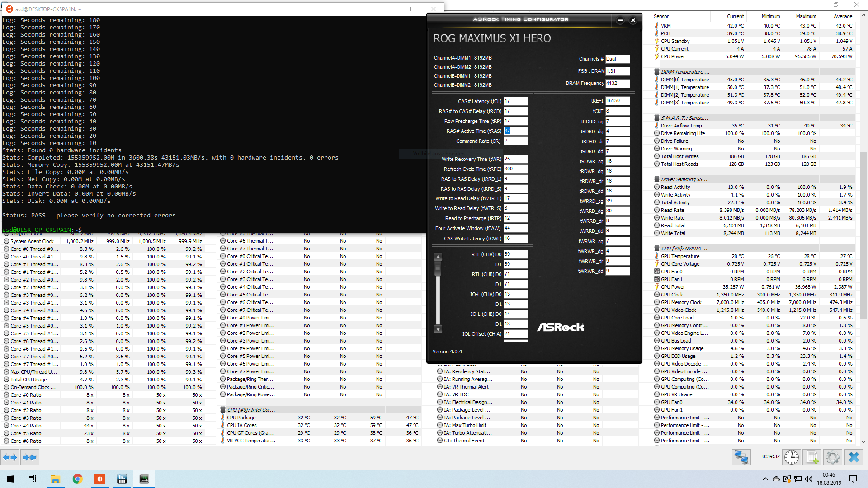Open Windows Start menu
The image size is (868, 488).
tap(11, 479)
